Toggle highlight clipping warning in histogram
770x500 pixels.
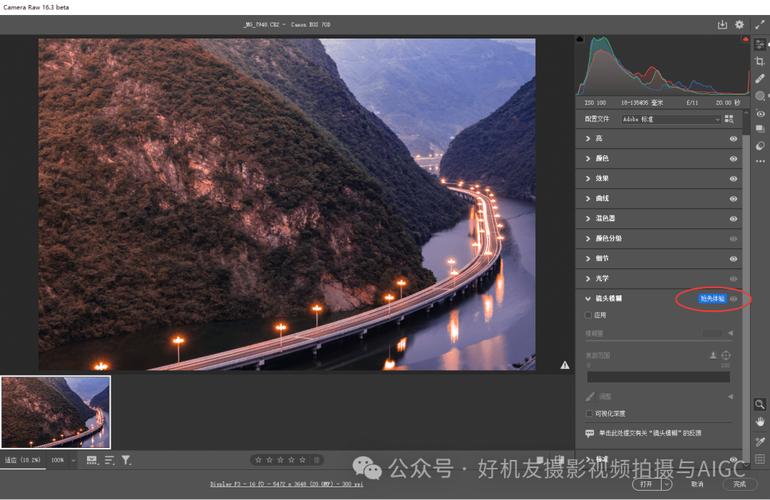tap(745, 39)
